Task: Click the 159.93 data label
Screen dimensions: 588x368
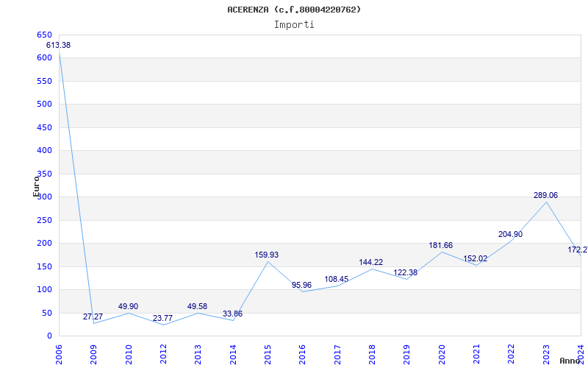Action: pyautogui.click(x=267, y=255)
